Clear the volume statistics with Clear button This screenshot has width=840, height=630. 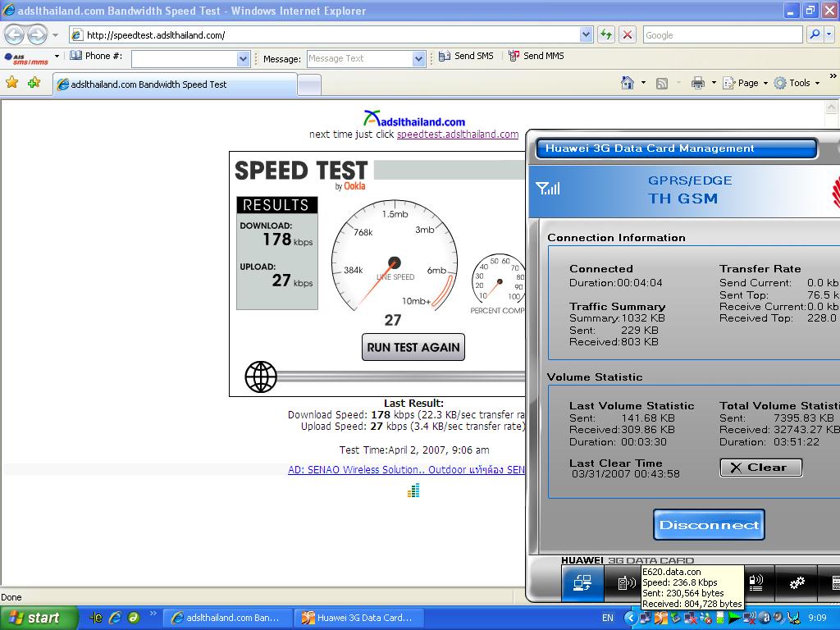[760, 467]
